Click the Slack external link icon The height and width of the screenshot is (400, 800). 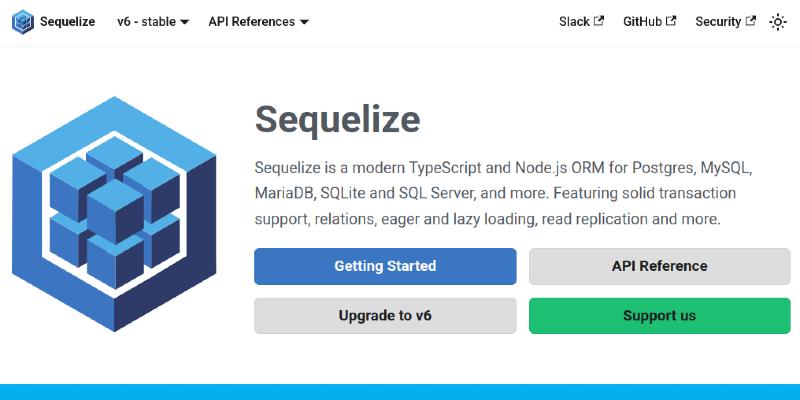click(x=599, y=21)
